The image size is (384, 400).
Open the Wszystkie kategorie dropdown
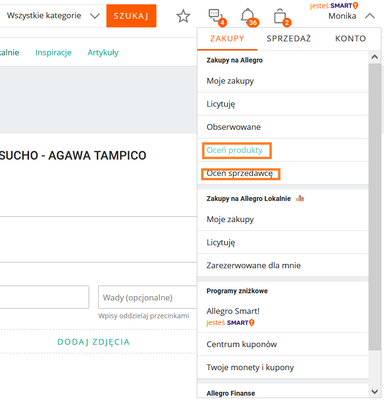point(53,16)
